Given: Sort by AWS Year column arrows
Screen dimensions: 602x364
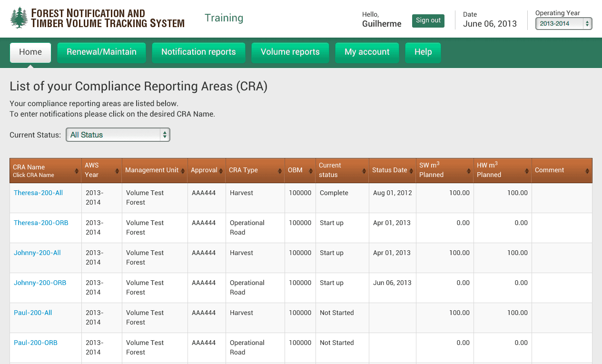Looking at the screenshot, I should 117,171.
